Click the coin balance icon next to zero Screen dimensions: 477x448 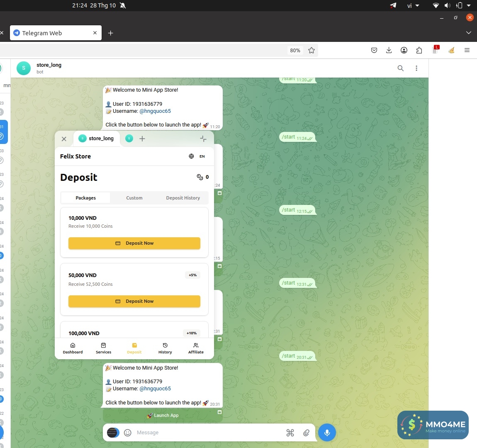tap(200, 177)
